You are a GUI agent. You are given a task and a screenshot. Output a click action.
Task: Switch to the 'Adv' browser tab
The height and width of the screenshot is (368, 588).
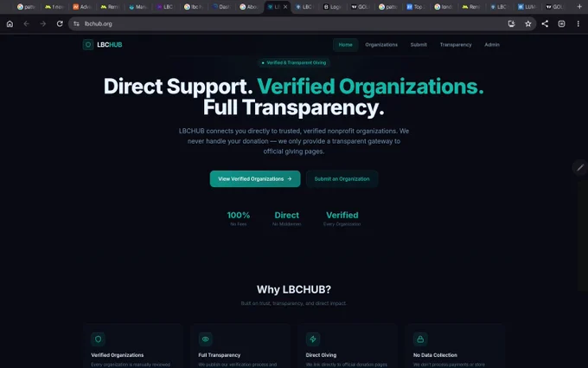click(x=82, y=7)
